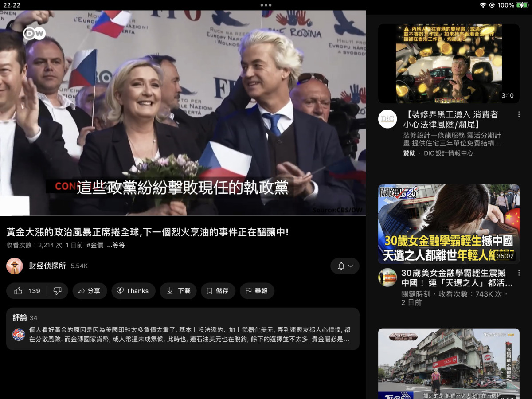Image resolution: width=532 pixels, height=399 pixels.
Task: Send a Thanks tip to creator
Action: click(133, 291)
